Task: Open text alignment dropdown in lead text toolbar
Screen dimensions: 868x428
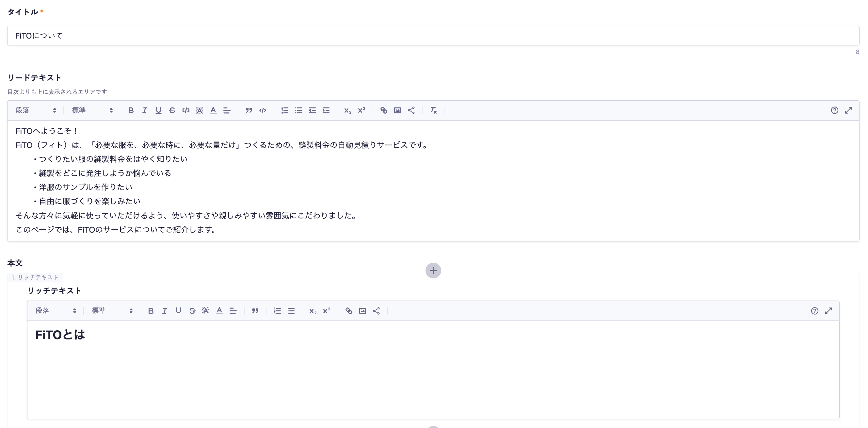Action: point(227,110)
